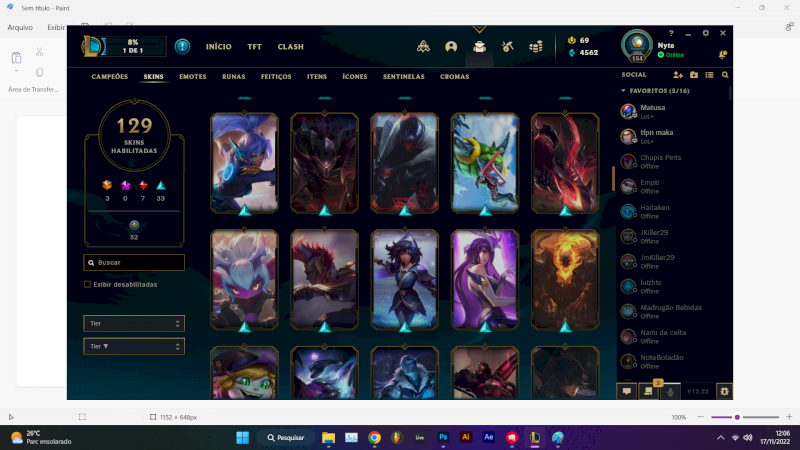Image resolution: width=800 pixels, height=450 pixels.
Task: Open the notifications bell icon
Action: coord(722,55)
